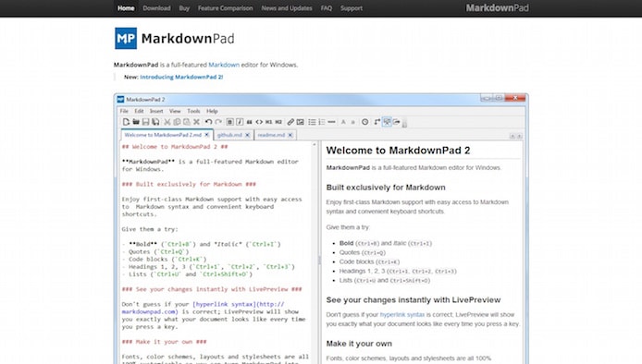Click 'Built exclusively for Markdown' preview heading

click(386, 188)
